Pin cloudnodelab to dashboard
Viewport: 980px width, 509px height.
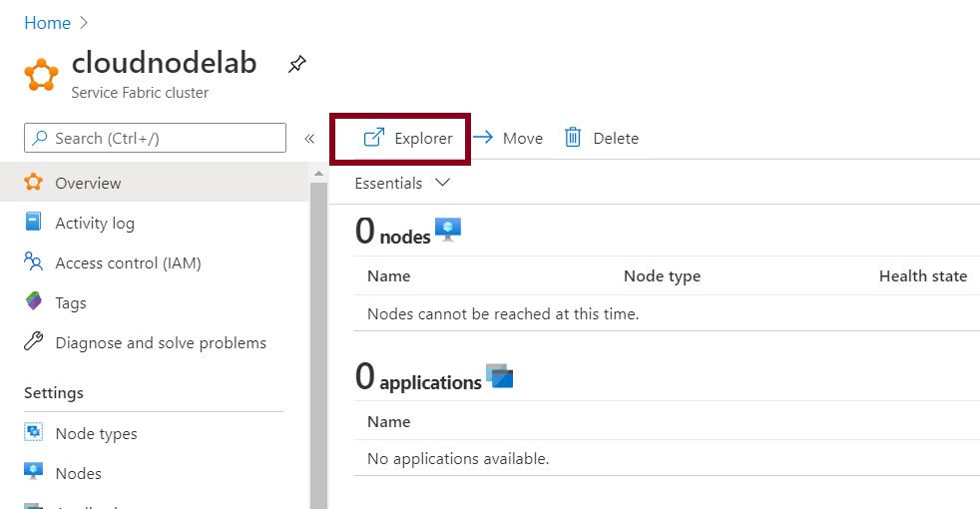(x=296, y=64)
